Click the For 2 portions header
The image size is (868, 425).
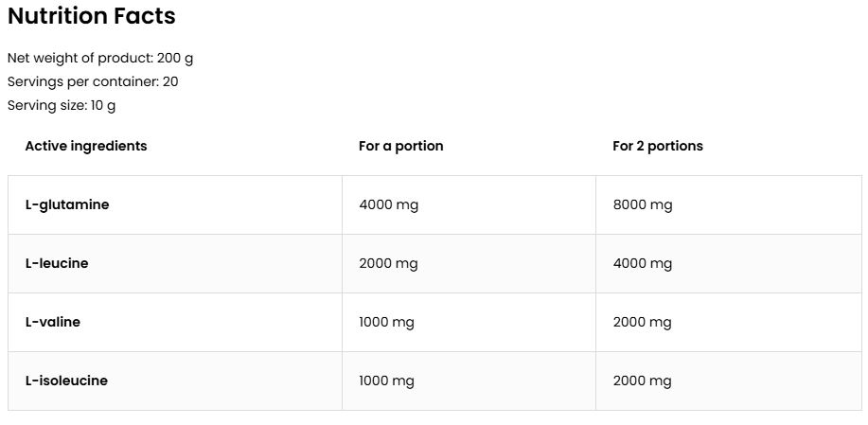[x=658, y=146]
